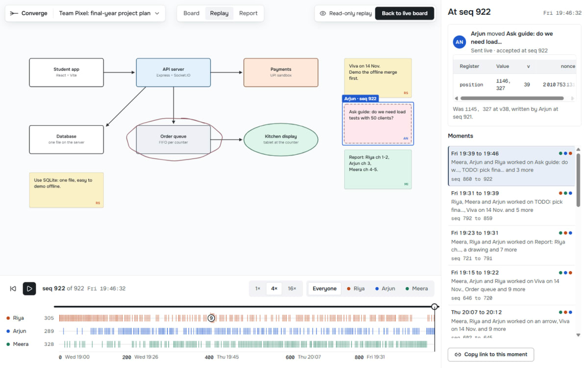Open the Fri 19:39 to 19:46 moment
The width and height of the screenshot is (588, 368).
coord(511,166)
